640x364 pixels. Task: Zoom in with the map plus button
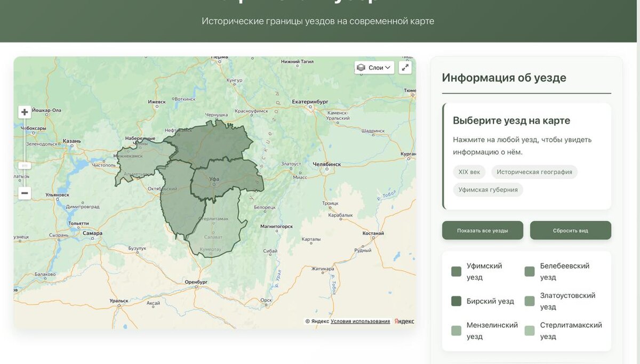click(x=25, y=112)
